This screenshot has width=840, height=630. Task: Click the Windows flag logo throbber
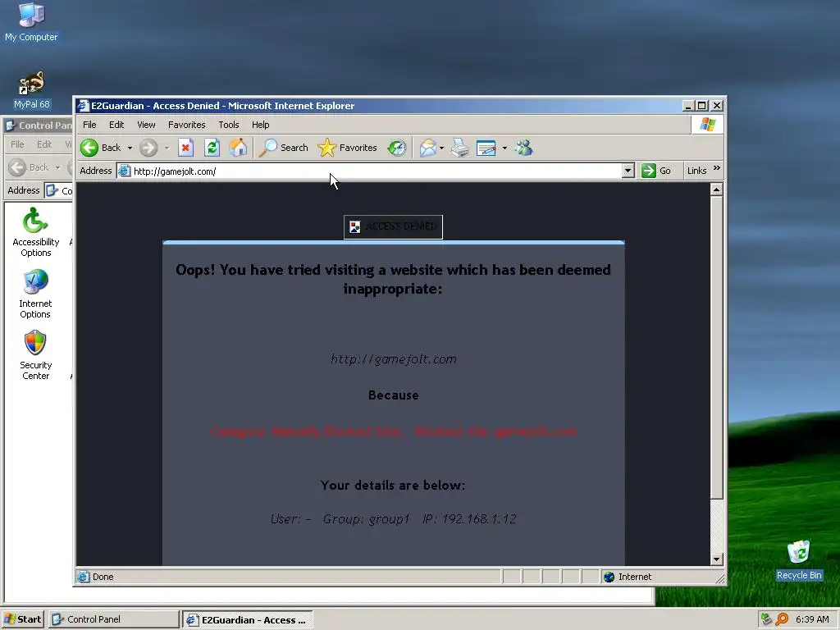(707, 125)
